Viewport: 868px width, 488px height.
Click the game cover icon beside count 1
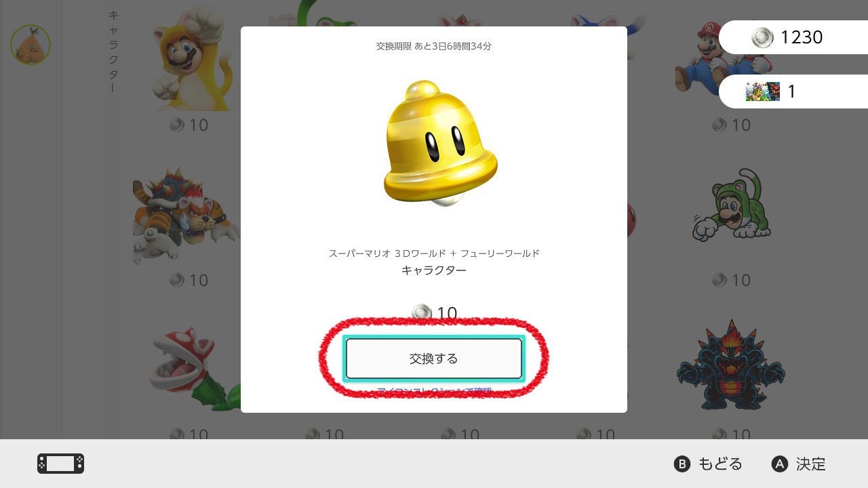(762, 91)
